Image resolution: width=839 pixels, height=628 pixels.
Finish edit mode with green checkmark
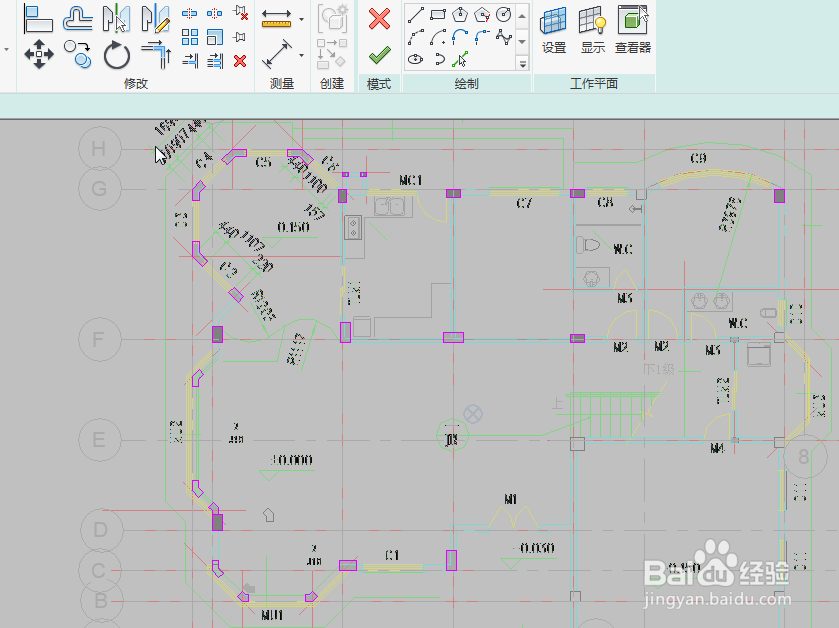pos(379,55)
